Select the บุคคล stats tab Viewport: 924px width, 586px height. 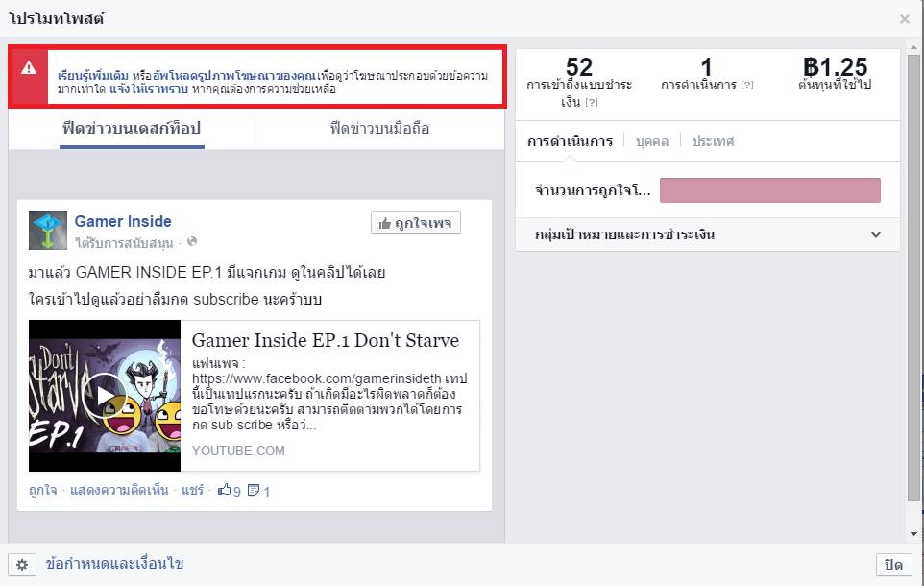tap(652, 141)
